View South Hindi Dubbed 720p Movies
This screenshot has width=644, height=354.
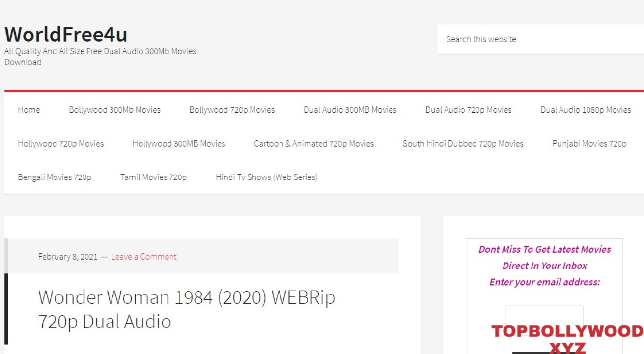[x=463, y=144]
